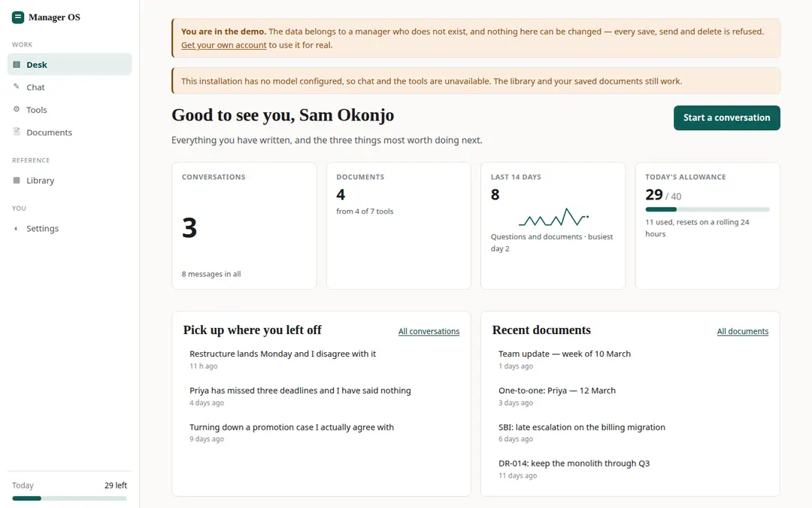This screenshot has height=508, width=812.
Task: Open Documents from the sidebar
Action: click(x=69, y=132)
